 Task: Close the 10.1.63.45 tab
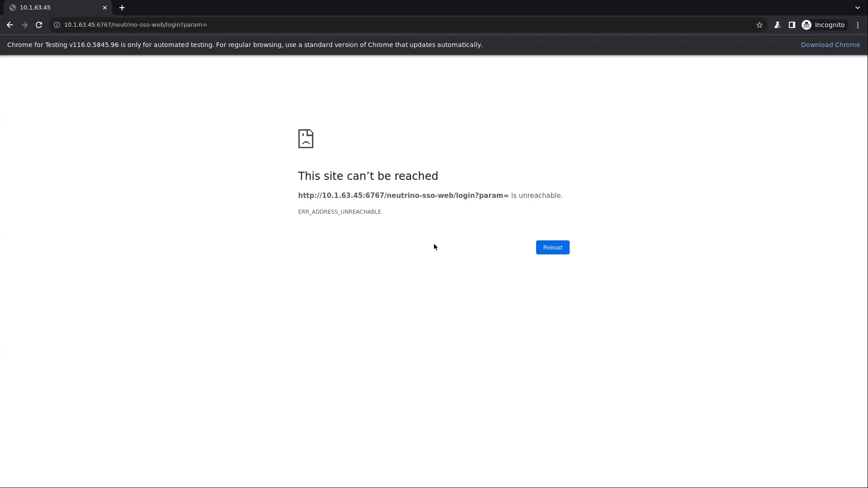[105, 8]
